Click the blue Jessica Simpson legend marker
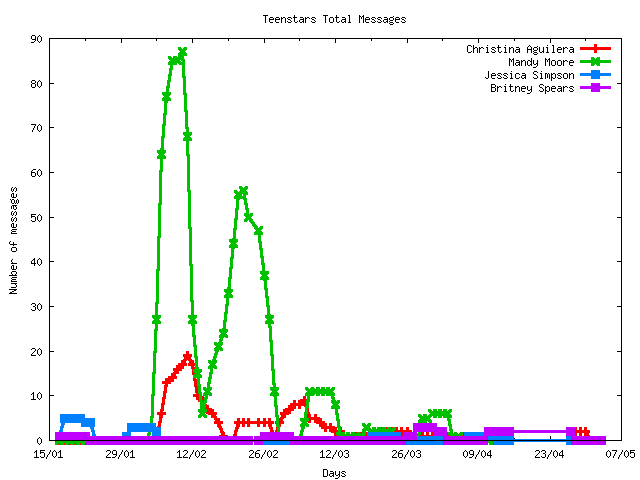Screen dimensions: 640x480 coord(595,75)
